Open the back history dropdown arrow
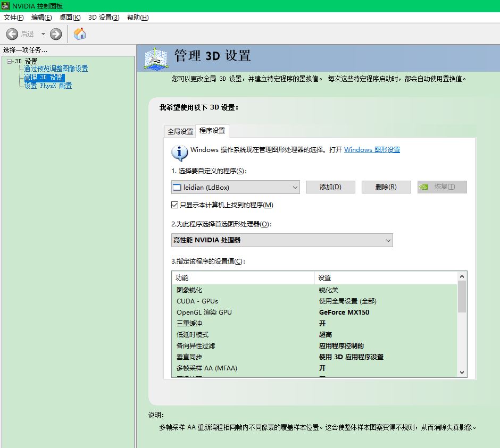The width and height of the screenshot is (500, 448). pos(43,34)
